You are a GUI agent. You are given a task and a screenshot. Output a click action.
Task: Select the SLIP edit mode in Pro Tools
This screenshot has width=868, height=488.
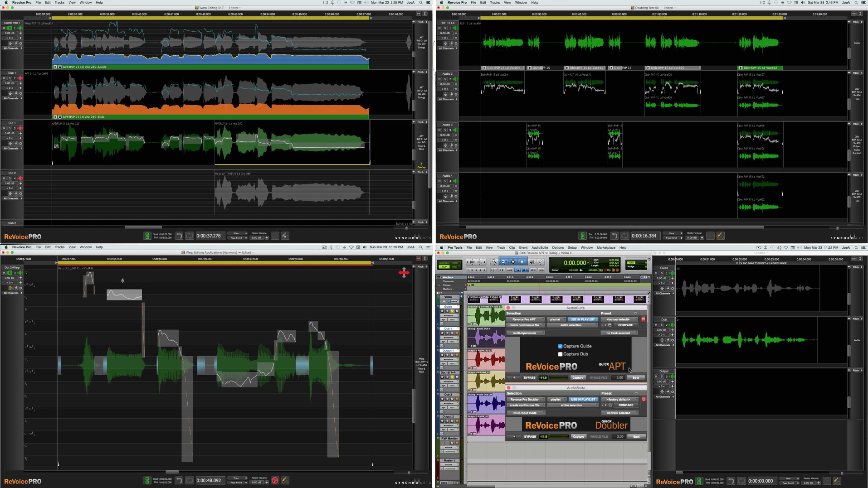tap(444, 267)
